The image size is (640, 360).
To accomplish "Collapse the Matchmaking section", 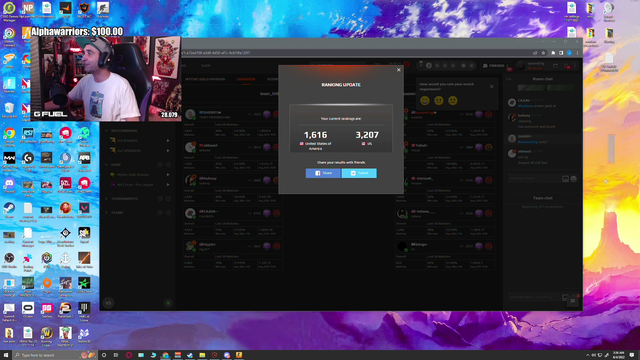I will click(x=106, y=131).
